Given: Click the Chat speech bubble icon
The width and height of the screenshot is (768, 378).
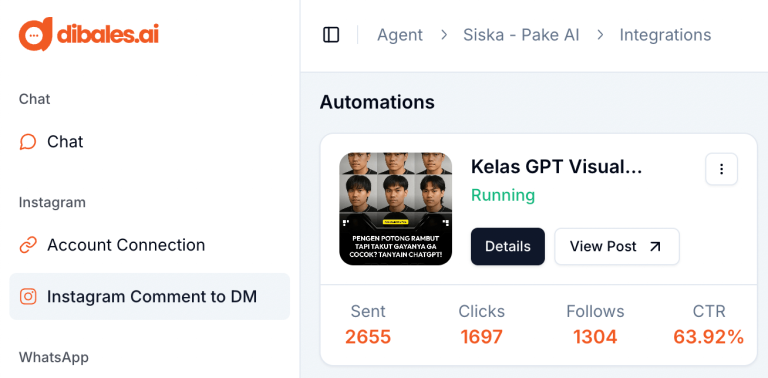Looking at the screenshot, I should point(28,142).
